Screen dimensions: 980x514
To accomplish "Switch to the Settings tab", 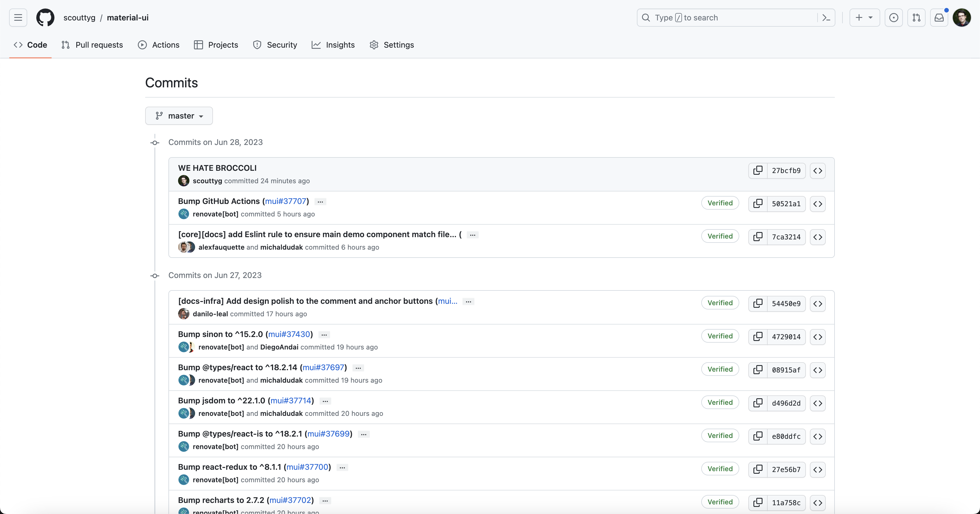I will 392,45.
